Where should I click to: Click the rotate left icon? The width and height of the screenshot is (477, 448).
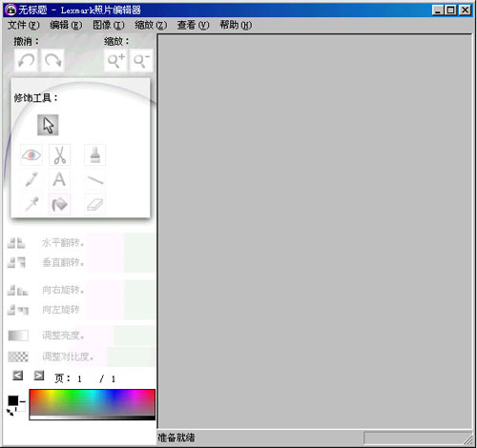18,310
